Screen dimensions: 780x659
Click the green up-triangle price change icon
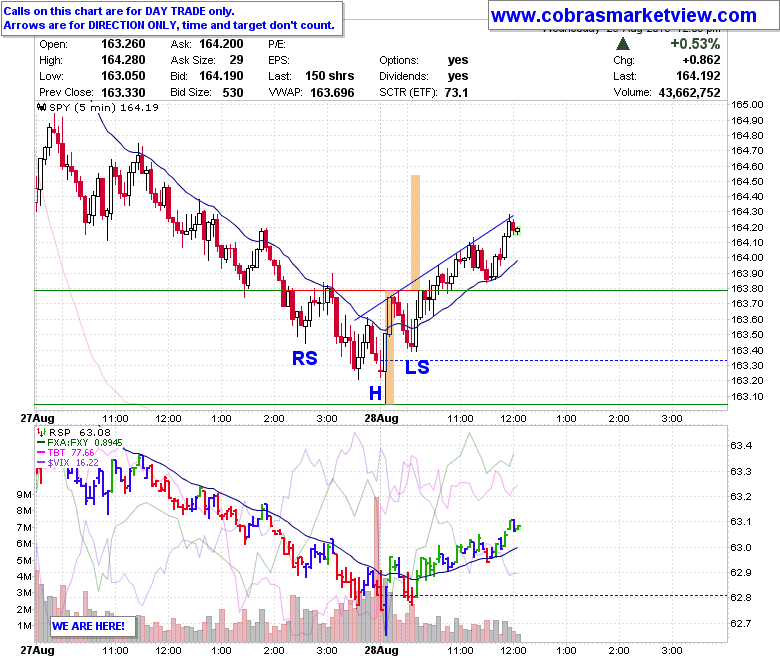coord(622,44)
